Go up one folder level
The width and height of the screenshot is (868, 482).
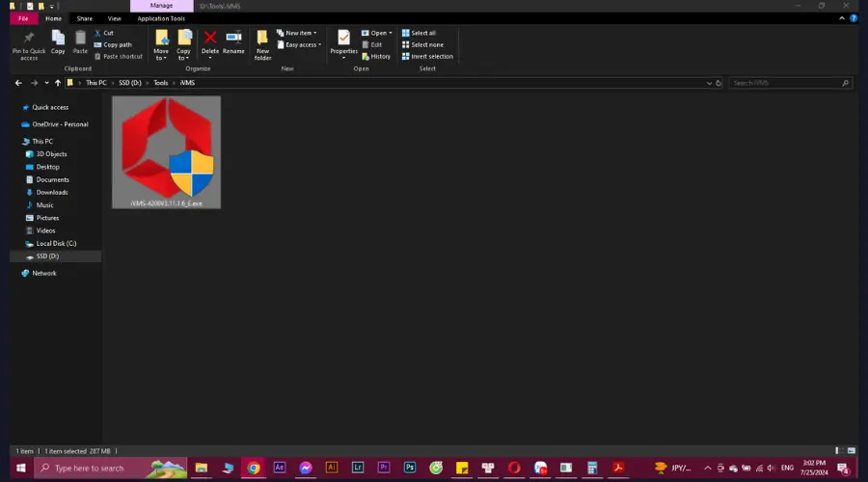(58, 83)
